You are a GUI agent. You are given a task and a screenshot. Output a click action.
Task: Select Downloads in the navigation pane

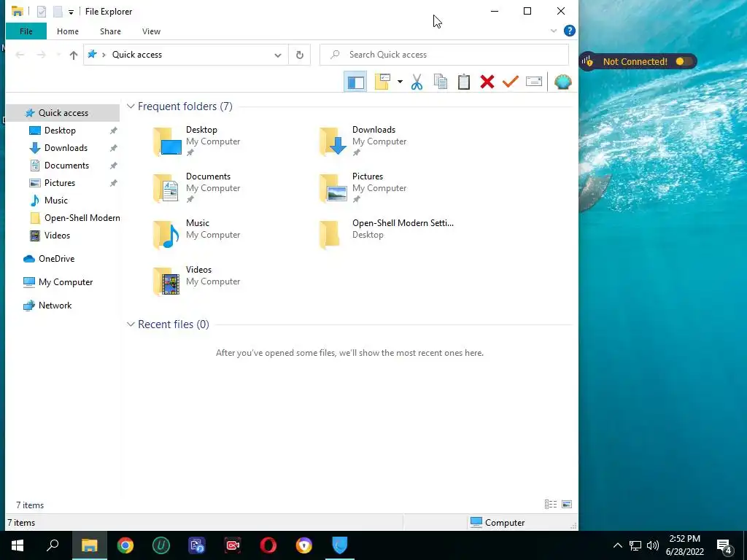click(x=66, y=148)
